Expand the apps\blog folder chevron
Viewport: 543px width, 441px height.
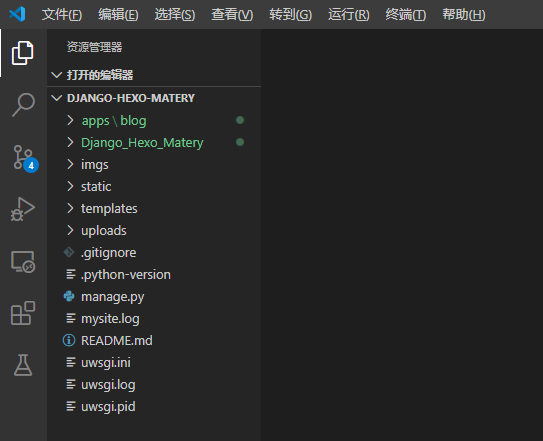click(70, 120)
